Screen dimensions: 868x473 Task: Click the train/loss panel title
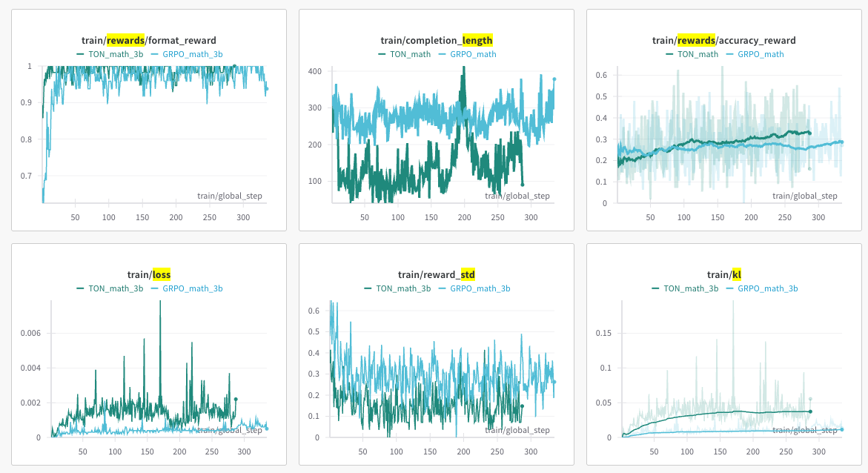(x=149, y=275)
